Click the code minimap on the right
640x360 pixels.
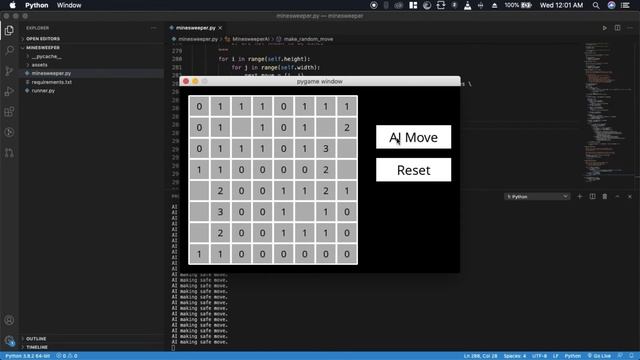[x=608, y=112]
